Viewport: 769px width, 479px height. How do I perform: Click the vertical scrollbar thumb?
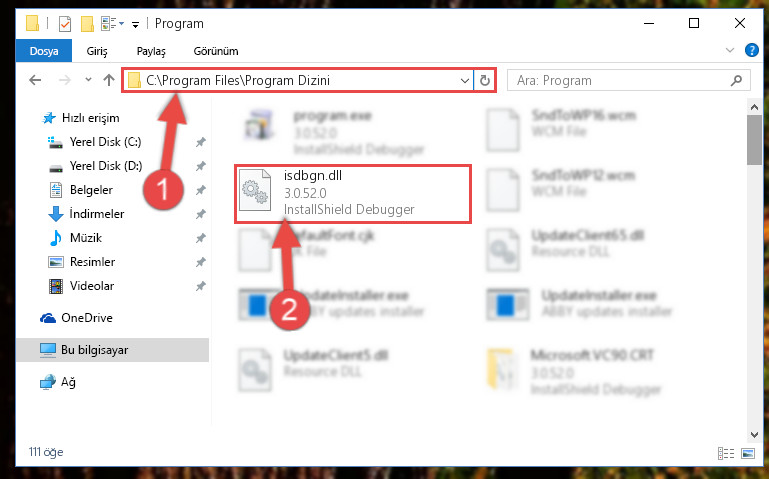click(x=754, y=139)
